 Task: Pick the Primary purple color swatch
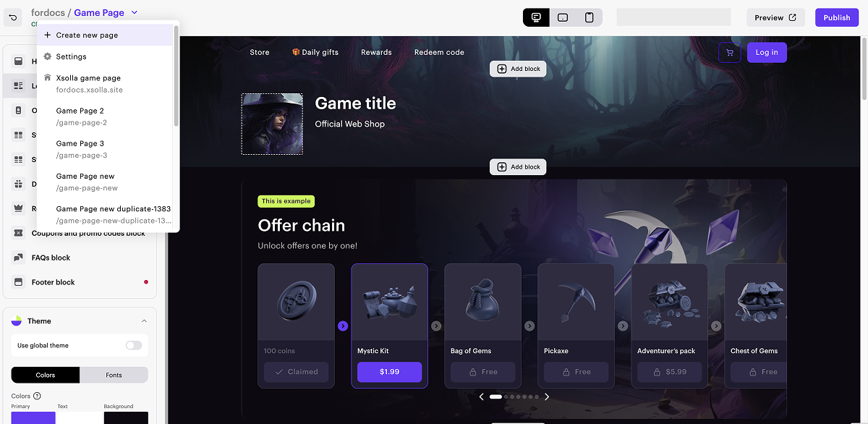(33, 417)
